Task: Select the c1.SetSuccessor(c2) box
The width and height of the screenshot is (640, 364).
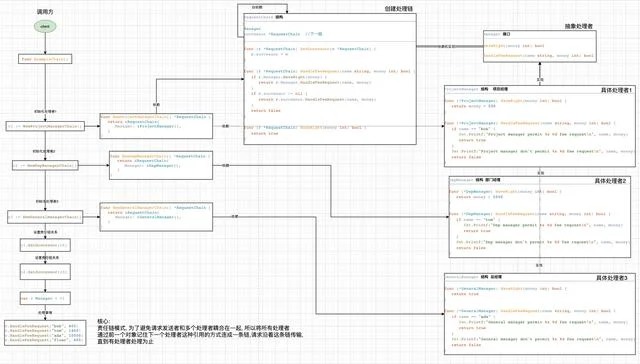Action: coord(45,245)
